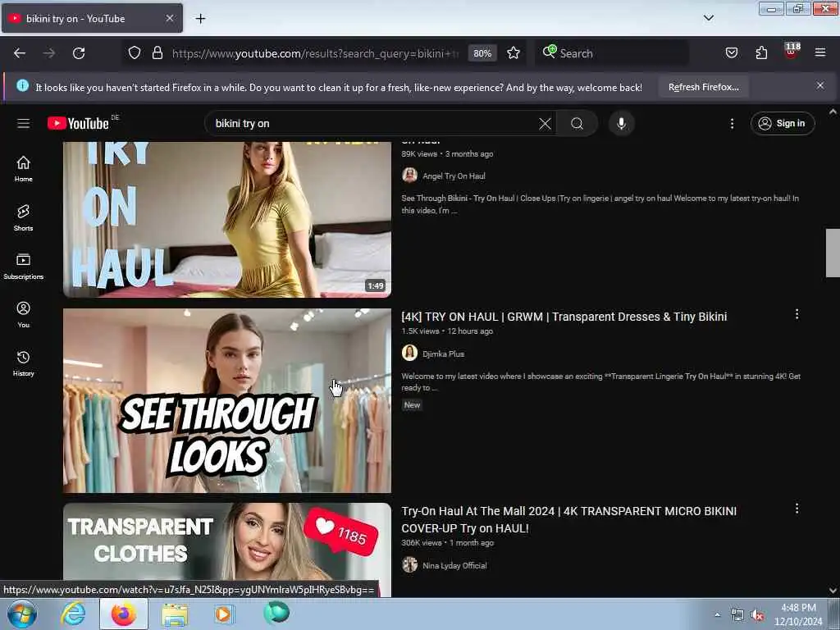Click the site security padlock icon

[157, 53]
